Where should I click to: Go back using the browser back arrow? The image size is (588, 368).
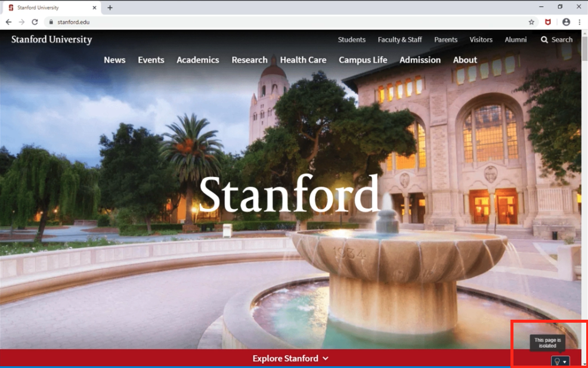(8, 22)
